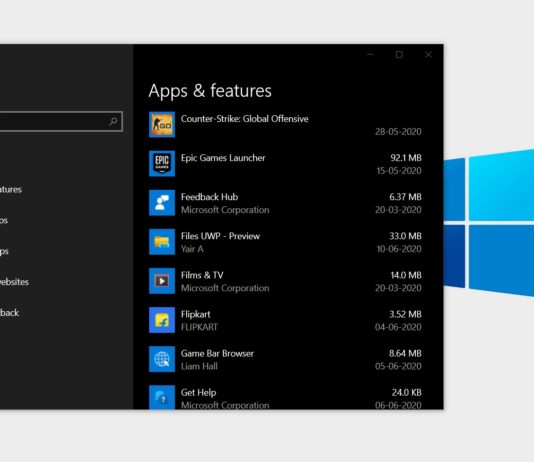Screen dimensions: 534x462
Task: Select the Films & TV entry name
Action: coord(202,275)
